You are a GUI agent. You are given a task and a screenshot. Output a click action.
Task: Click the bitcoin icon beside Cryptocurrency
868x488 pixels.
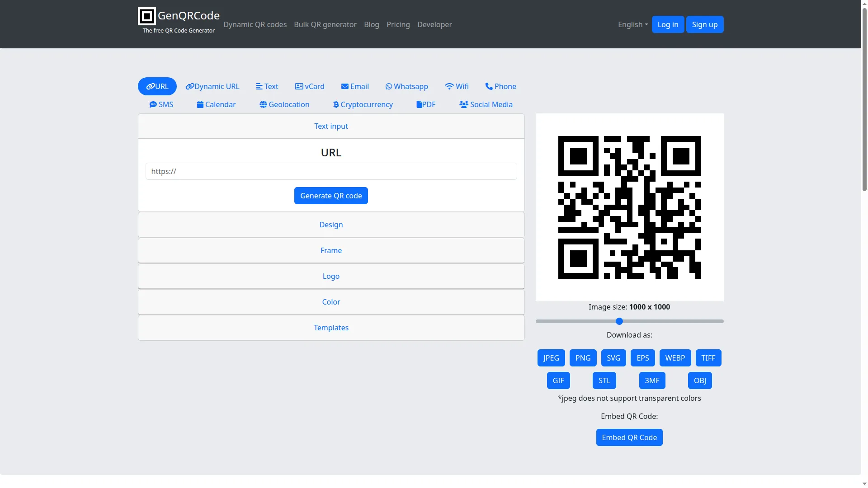coord(336,104)
